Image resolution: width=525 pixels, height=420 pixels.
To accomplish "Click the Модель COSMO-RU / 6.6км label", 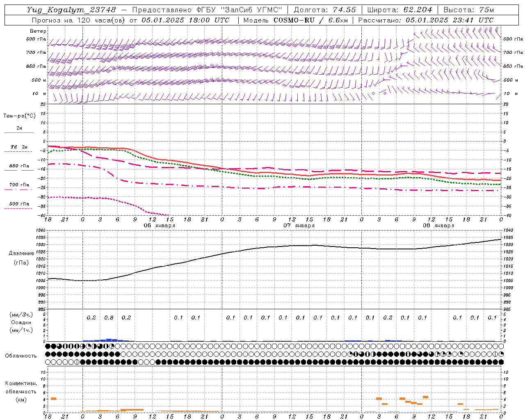I will point(295,20).
